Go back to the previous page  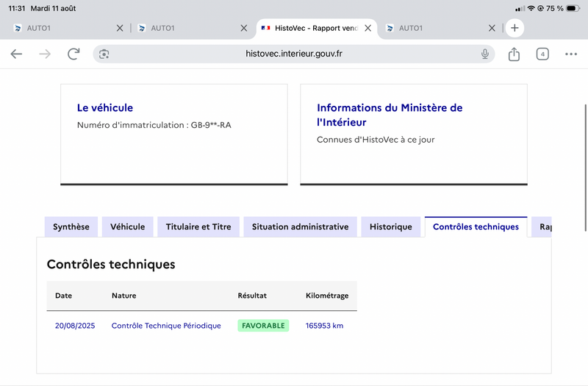click(16, 54)
